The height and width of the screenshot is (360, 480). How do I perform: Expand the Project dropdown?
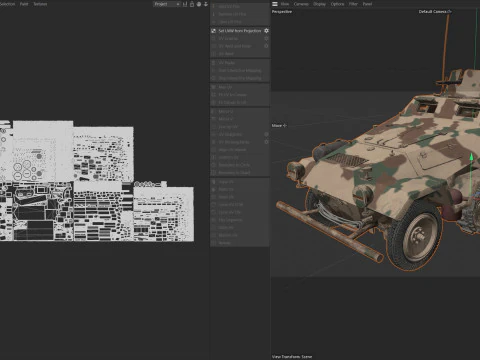[167, 4]
